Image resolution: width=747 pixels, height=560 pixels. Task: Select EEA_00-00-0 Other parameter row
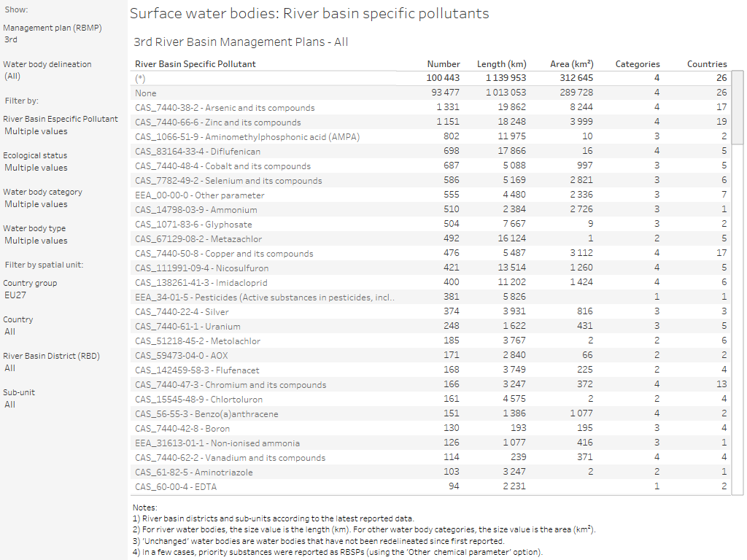[x=430, y=195]
